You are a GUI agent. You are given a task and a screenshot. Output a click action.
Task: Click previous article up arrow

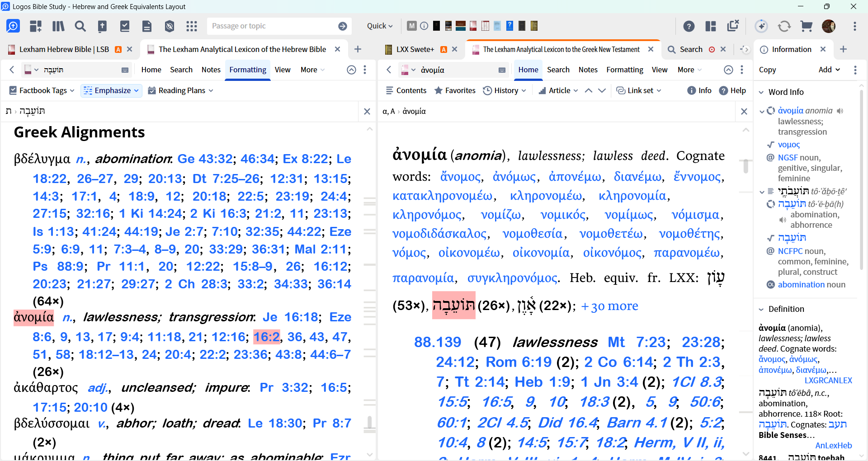coord(589,90)
